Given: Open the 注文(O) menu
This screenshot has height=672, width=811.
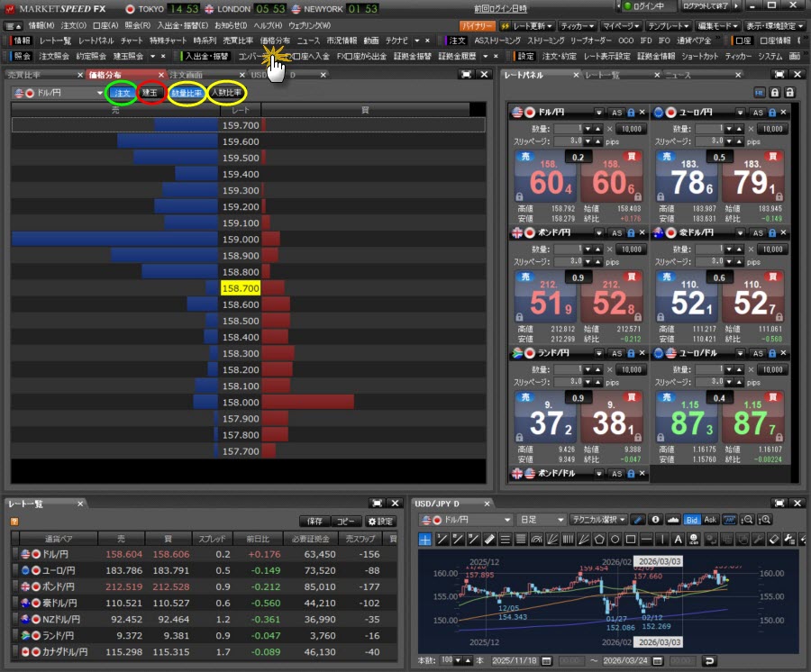Looking at the screenshot, I should 73,25.
